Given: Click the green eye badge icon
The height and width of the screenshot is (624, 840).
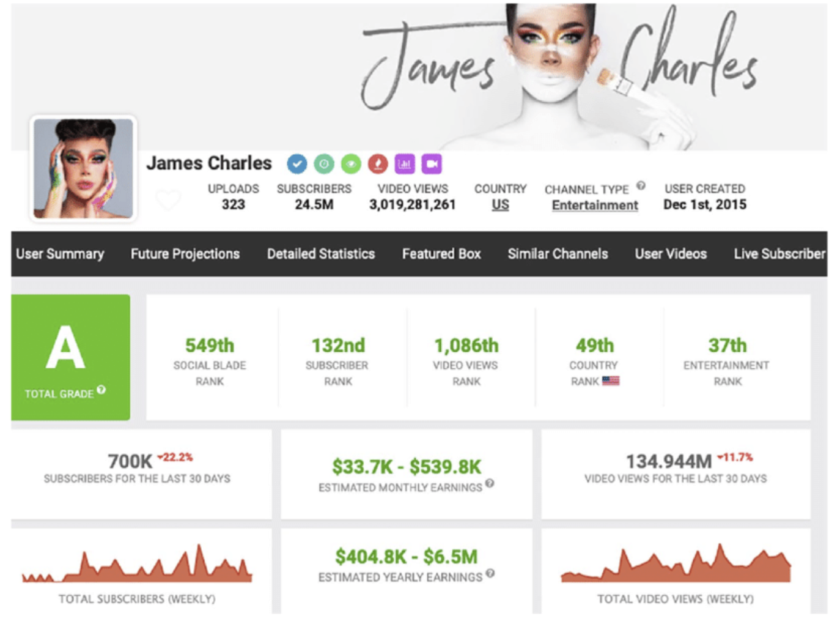Looking at the screenshot, I should [351, 164].
